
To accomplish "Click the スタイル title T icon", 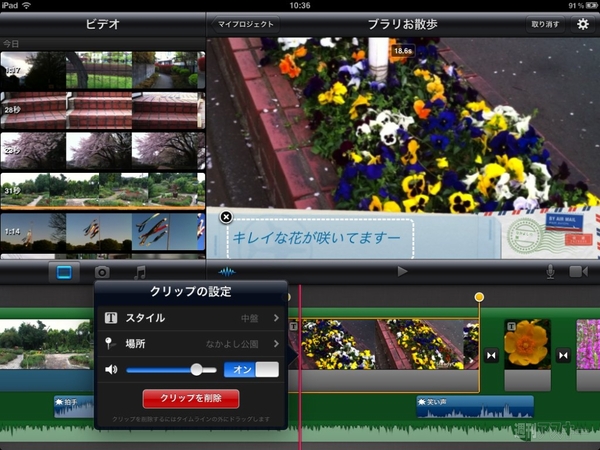I will [x=111, y=318].
